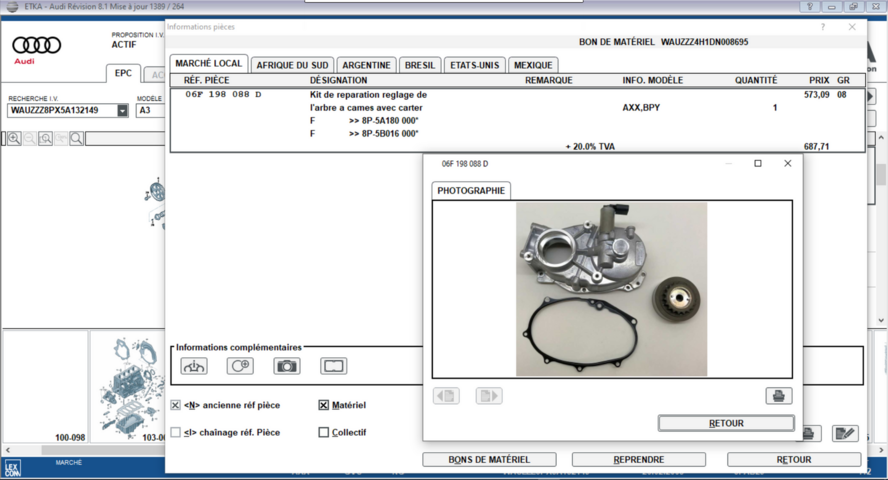The image size is (888, 480).
Task: Click the search text field beside magnifiers
Action: (125, 139)
